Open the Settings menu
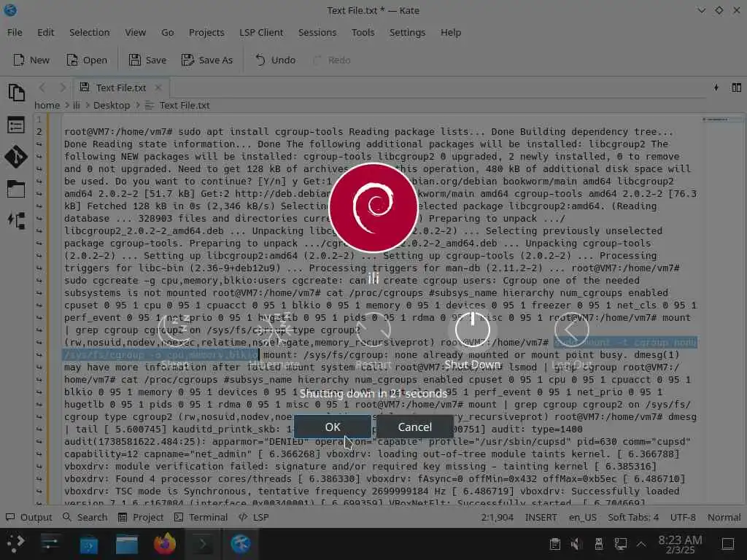Image resolution: width=747 pixels, height=560 pixels. point(407,32)
